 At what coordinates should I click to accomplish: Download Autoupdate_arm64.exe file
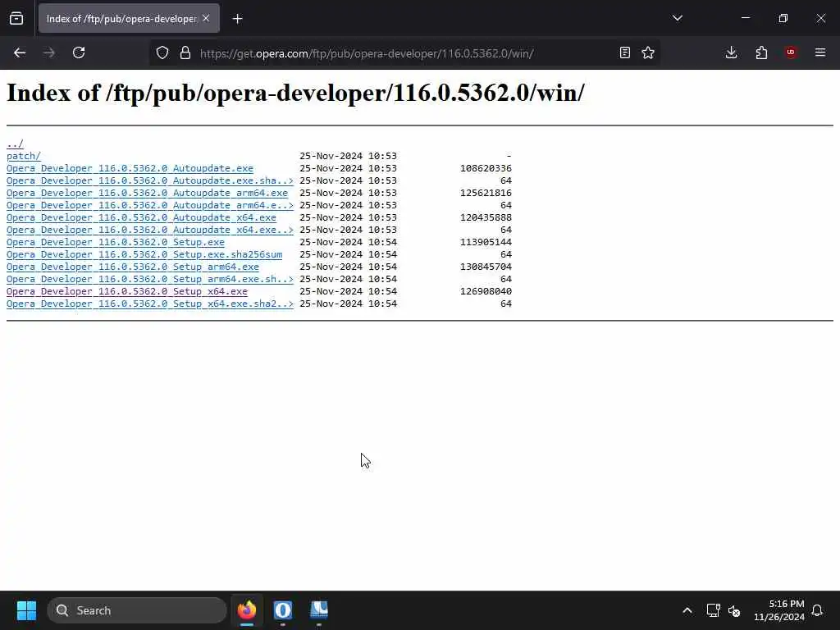[147, 193]
